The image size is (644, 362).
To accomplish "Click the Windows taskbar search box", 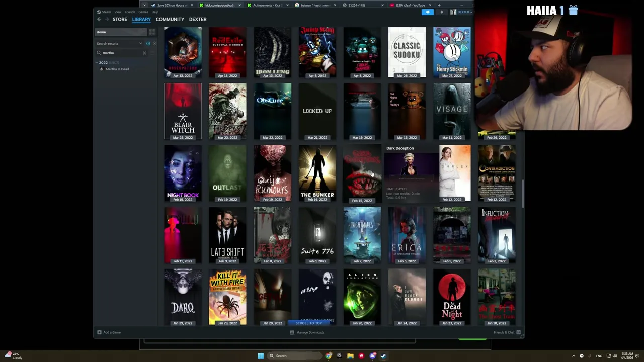I will pyautogui.click(x=294, y=356).
